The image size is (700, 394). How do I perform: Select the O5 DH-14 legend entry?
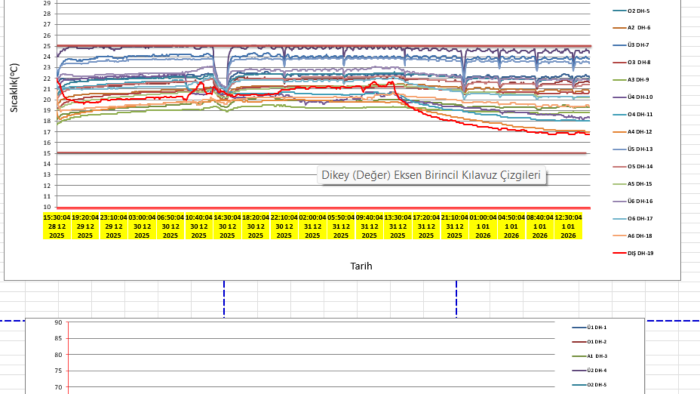click(633, 166)
